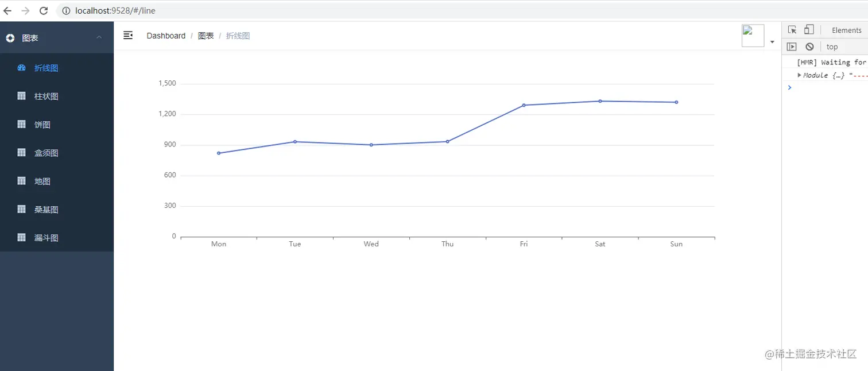The height and width of the screenshot is (371, 868).
Task: Click the Fri data point on the line
Action: [524, 105]
